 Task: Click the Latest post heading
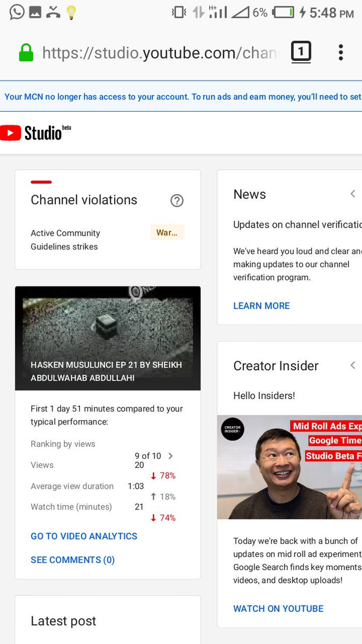pyautogui.click(x=63, y=621)
